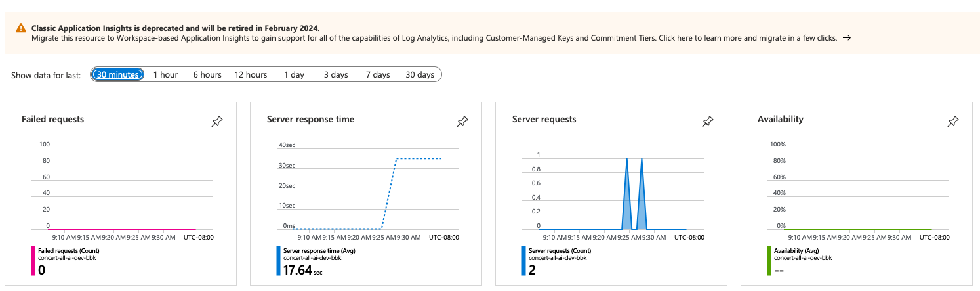Click the Server response time dotted line

point(420,158)
